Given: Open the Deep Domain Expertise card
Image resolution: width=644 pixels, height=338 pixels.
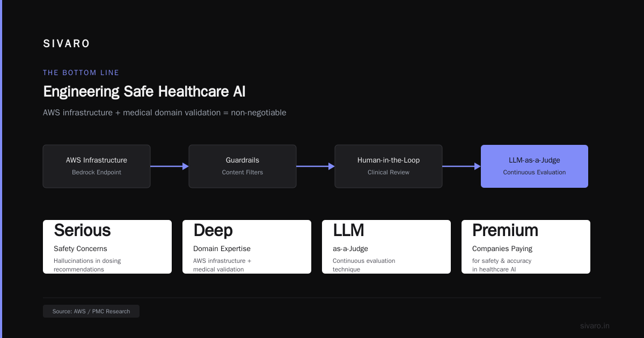Looking at the screenshot, I should [247, 247].
